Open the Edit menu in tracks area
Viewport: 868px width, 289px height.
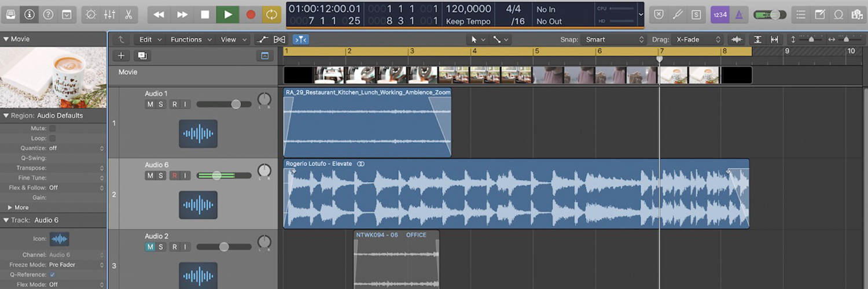146,39
